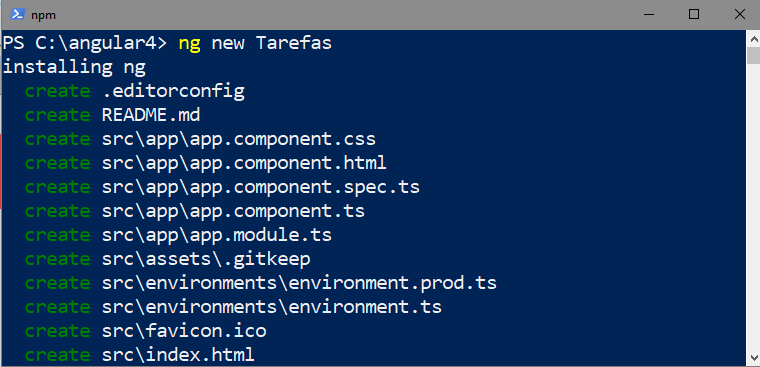
Task: Click the "installing ng" output line
Action: (74, 67)
